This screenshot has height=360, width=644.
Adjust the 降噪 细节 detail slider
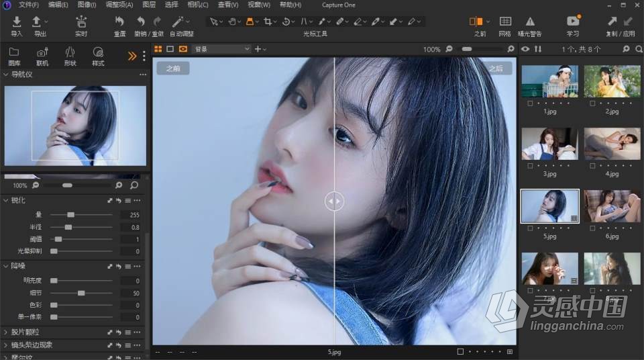[81, 293]
